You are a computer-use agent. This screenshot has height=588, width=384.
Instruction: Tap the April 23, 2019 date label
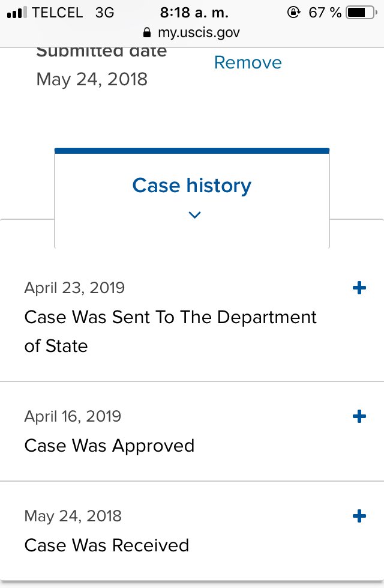(x=74, y=288)
